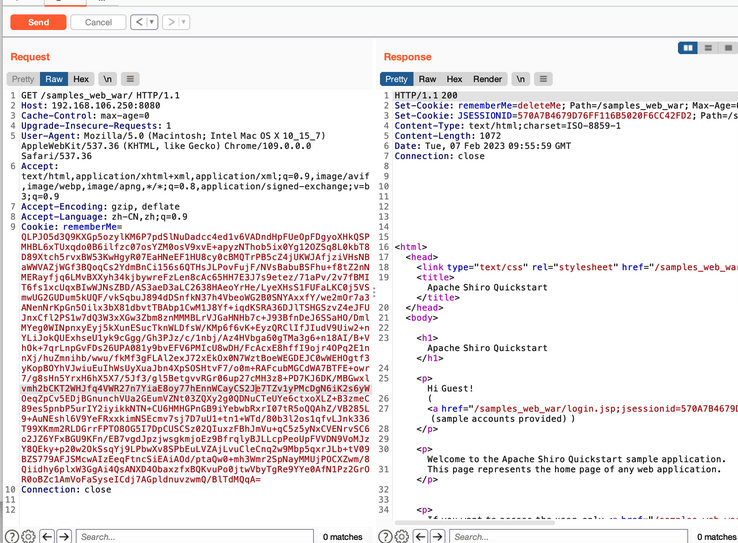The image size is (738, 543).
Task: Open the Request search help icon
Action: pos(12,536)
